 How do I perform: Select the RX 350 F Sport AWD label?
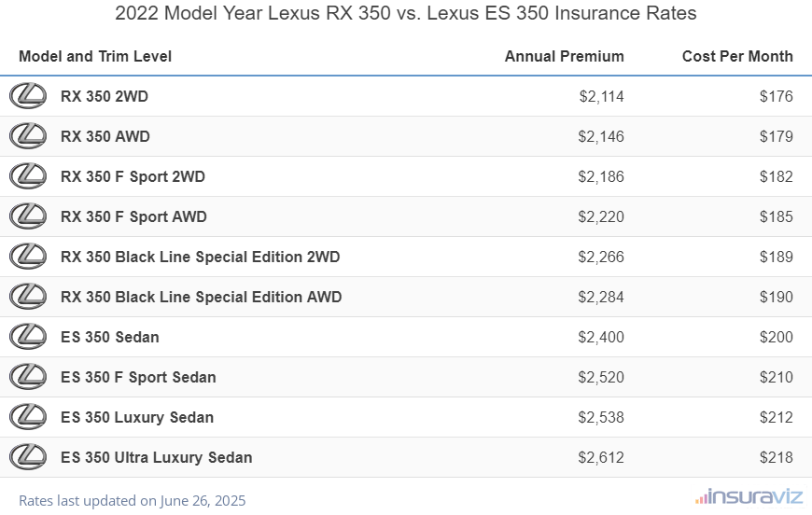[x=133, y=216]
